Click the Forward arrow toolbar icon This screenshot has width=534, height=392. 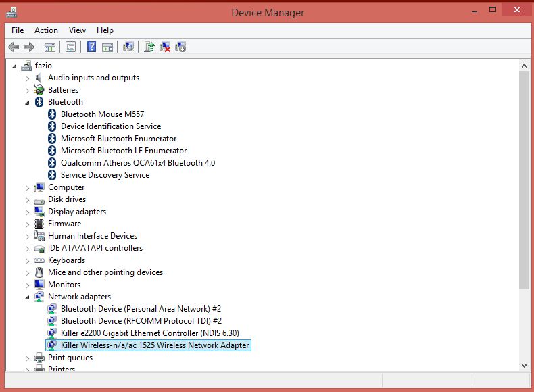pos(29,47)
